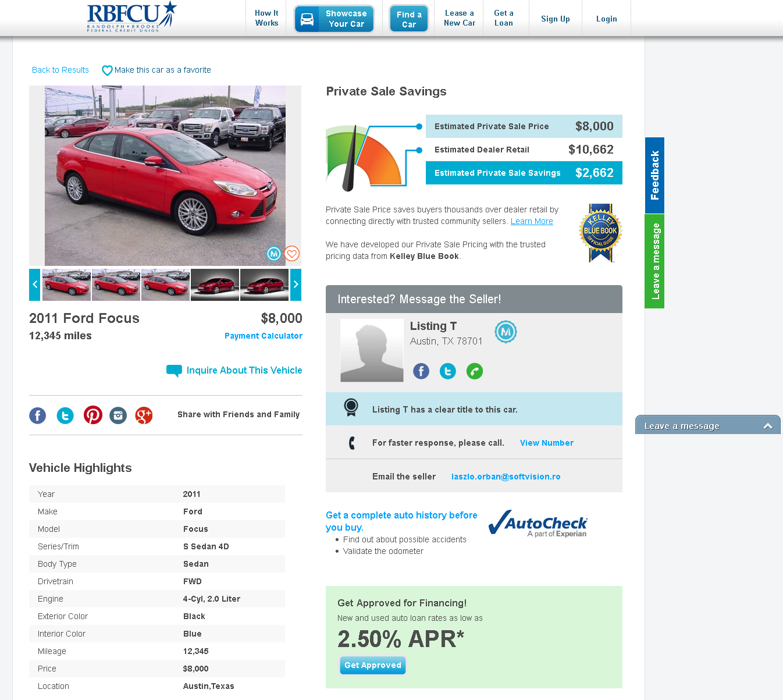Click the 2011 Ford Focus heading
Screen dimensions: 783x700
(84, 318)
